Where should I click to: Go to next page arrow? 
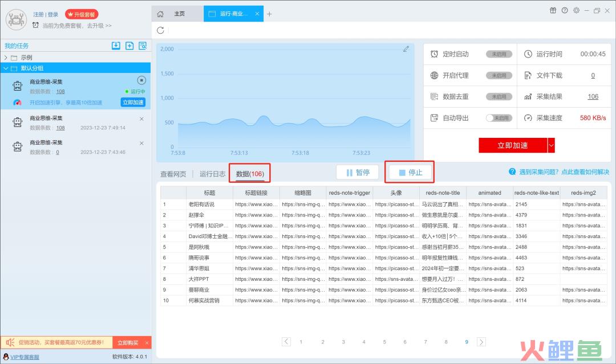(x=481, y=342)
